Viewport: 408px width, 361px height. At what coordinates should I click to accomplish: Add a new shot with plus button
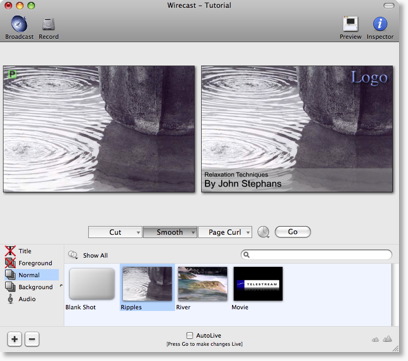[14, 339]
